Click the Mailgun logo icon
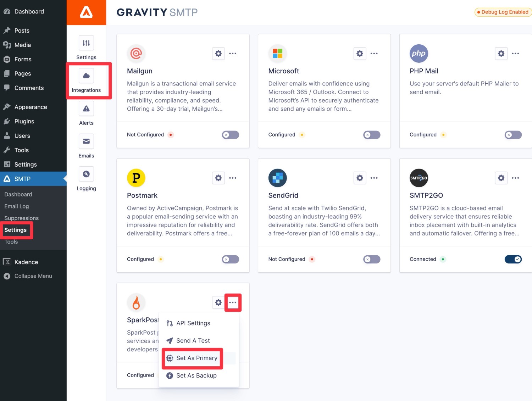 pos(136,54)
